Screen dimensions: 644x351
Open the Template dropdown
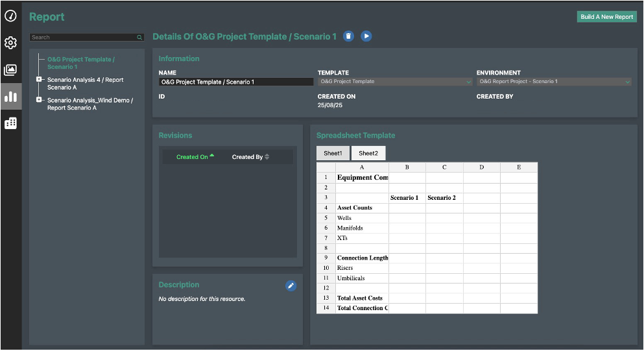click(x=394, y=82)
